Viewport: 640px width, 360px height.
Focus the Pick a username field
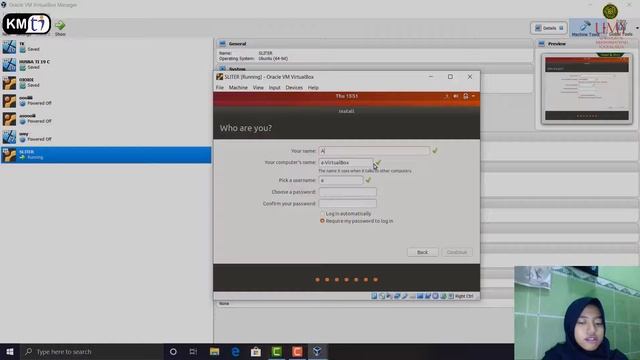tap(341, 180)
